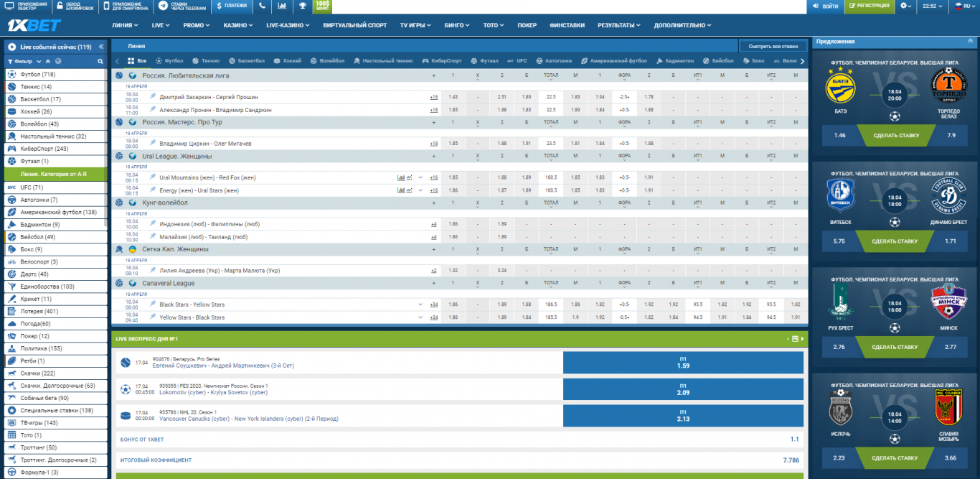Open the statistics bar chart icon in top bar
Image resolution: width=980 pixels, height=479 pixels.
pos(282,6)
